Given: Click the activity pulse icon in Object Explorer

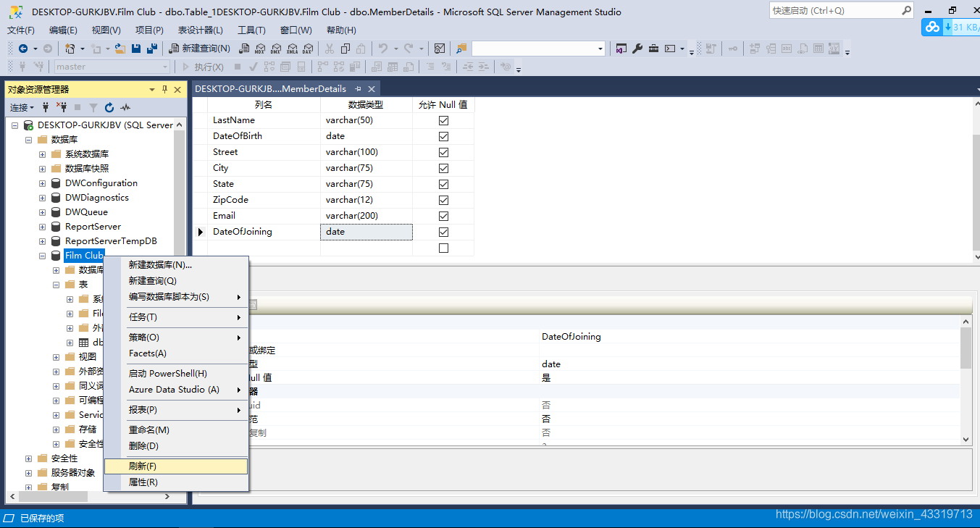Looking at the screenshot, I should 125,107.
